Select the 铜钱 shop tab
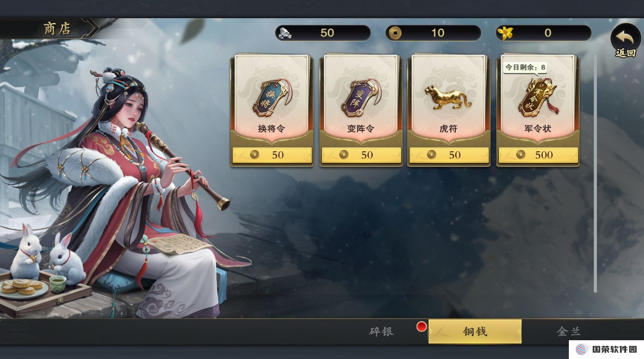Viewport: 644px width, 359px height. (x=475, y=331)
